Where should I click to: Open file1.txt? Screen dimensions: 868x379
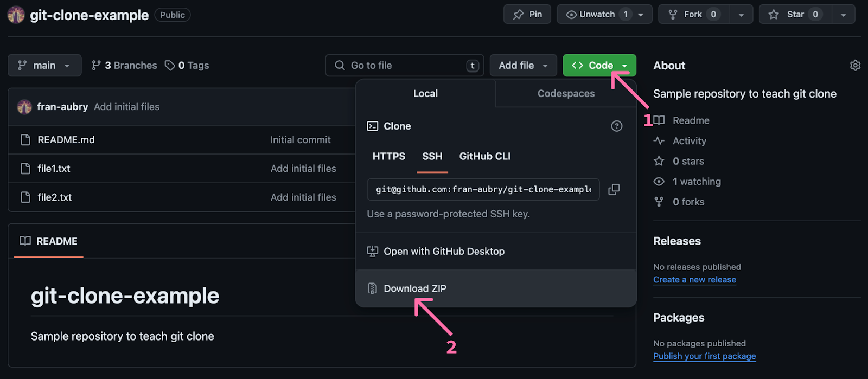(54, 169)
